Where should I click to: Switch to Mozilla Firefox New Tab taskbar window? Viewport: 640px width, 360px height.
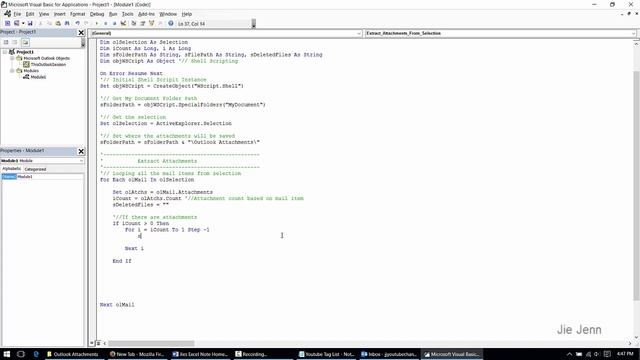(137, 354)
